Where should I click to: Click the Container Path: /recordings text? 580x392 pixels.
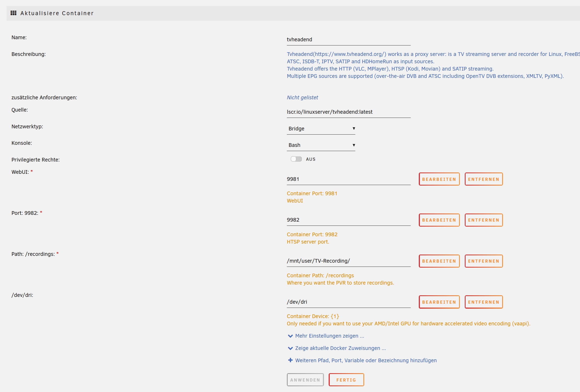320,275
